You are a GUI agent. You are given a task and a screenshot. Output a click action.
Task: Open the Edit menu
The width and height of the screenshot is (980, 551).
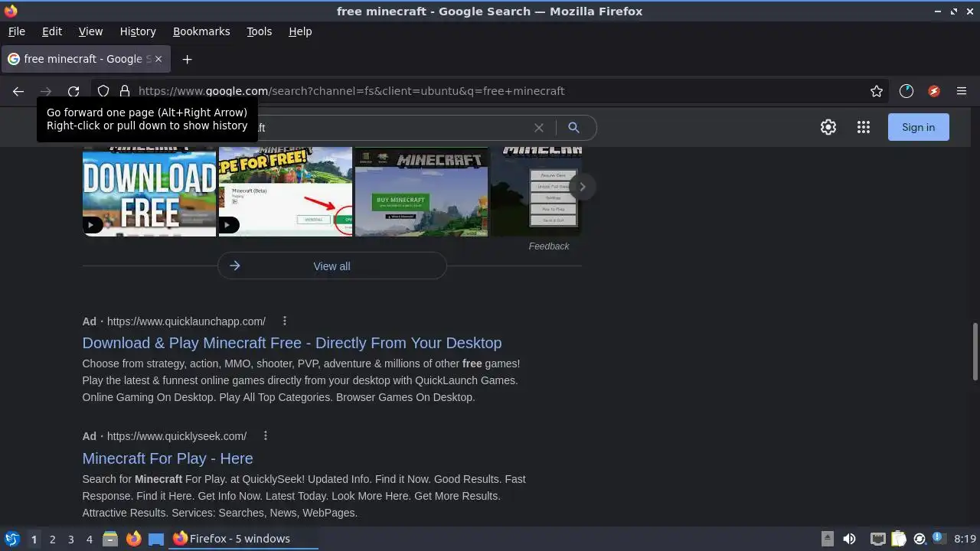tap(52, 31)
